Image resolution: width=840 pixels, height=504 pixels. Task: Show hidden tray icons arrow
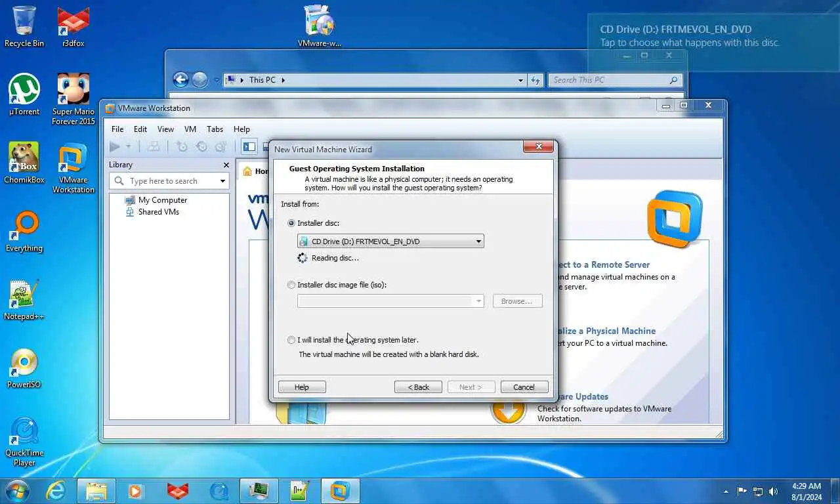coord(726,492)
